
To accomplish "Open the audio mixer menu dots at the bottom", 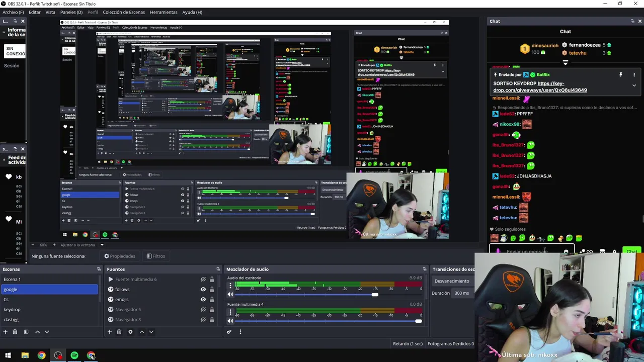I will (240, 332).
